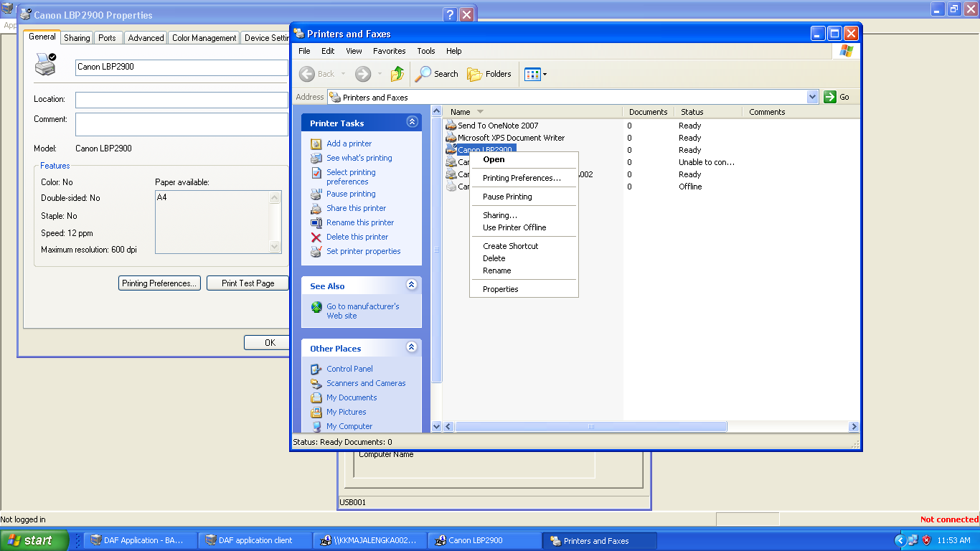Click the Go button beside address bar
Viewport: 980px width, 551px height.
click(838, 97)
